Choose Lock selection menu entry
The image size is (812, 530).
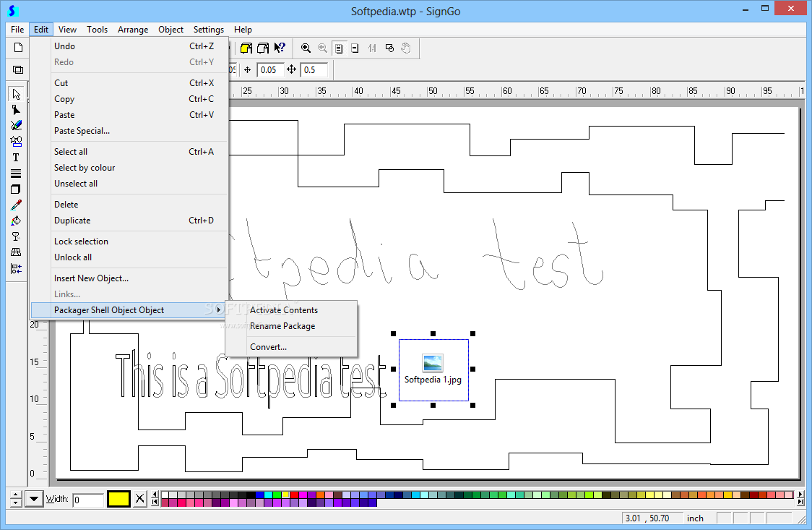coord(129,242)
